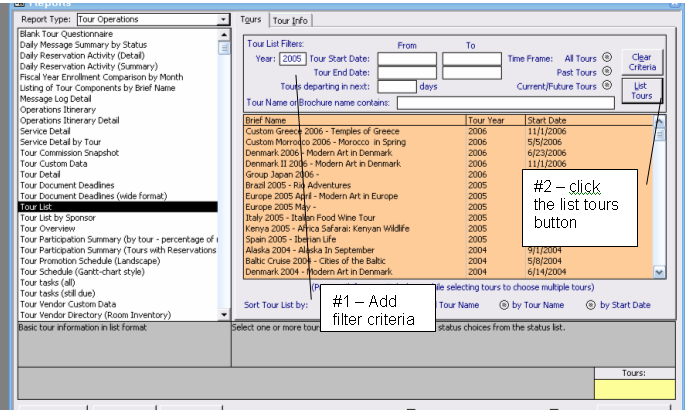Select Daily Message Summary by Status report
The height and width of the screenshot is (412, 685).
coord(82,45)
